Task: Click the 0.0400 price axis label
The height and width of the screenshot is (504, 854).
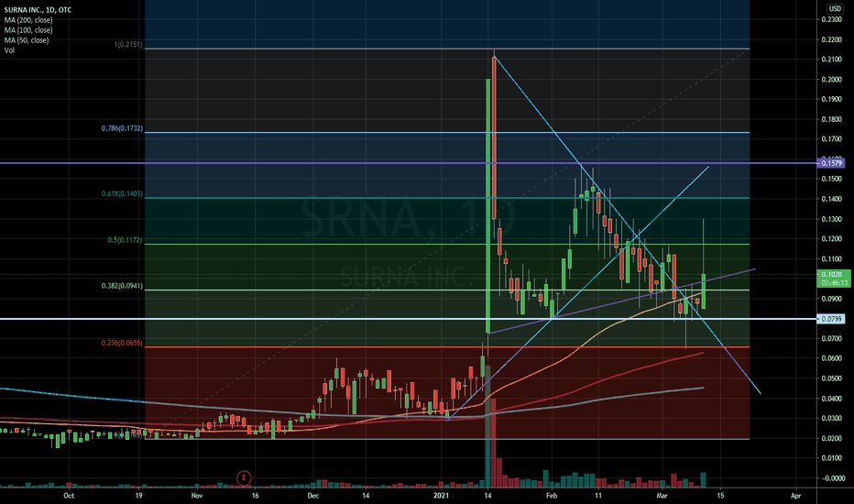Action: [831, 399]
